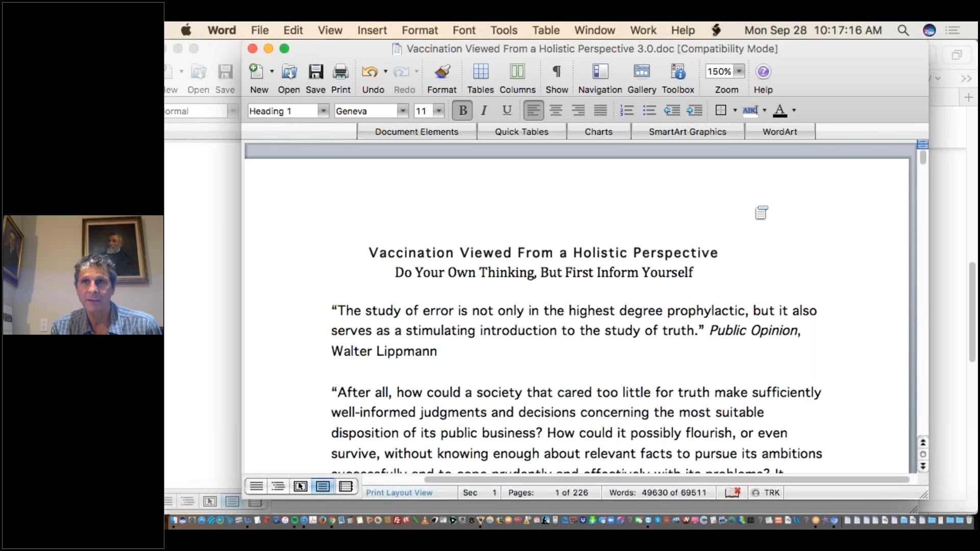Toggle Bold formatting button
Image resolution: width=980 pixels, height=551 pixels.
(x=462, y=110)
